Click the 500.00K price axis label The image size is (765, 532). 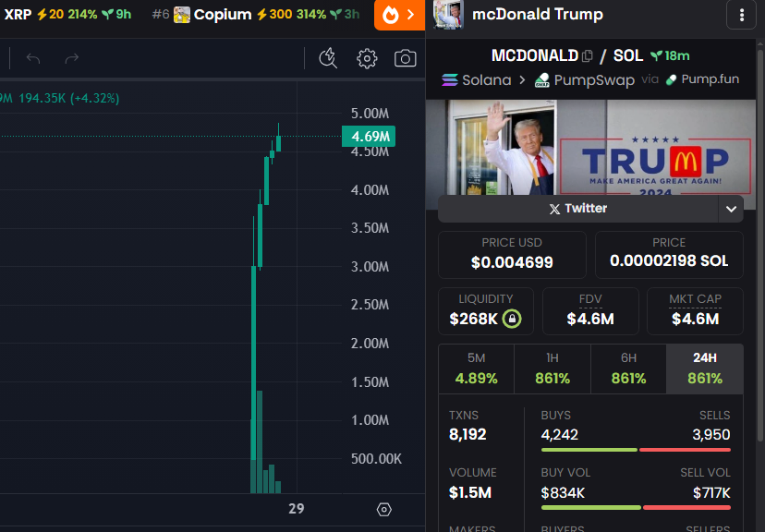(x=376, y=459)
